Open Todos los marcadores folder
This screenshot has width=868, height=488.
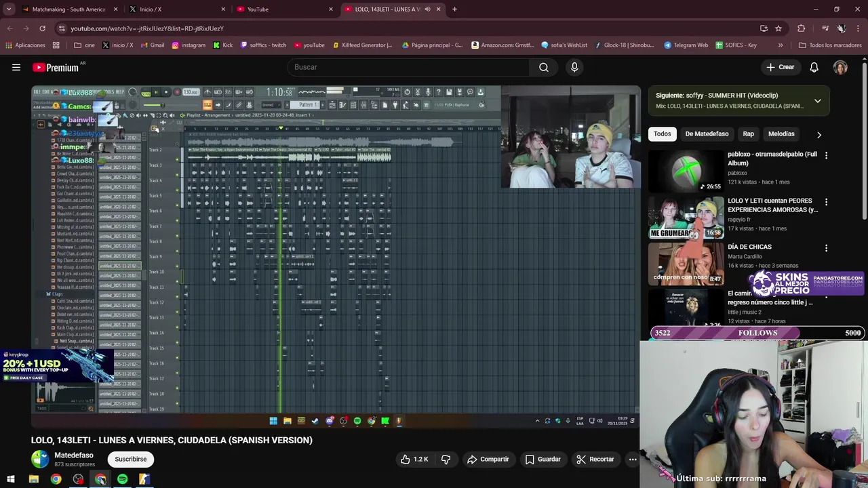pyautogui.click(x=830, y=45)
